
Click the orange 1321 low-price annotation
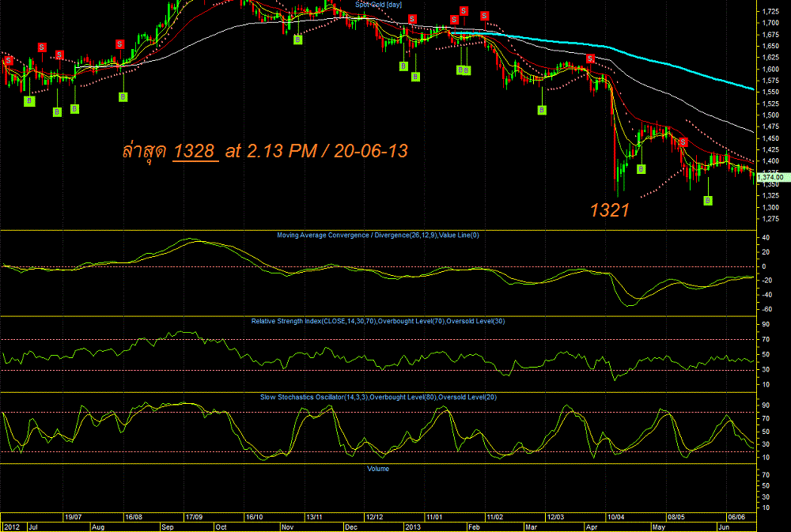point(609,210)
